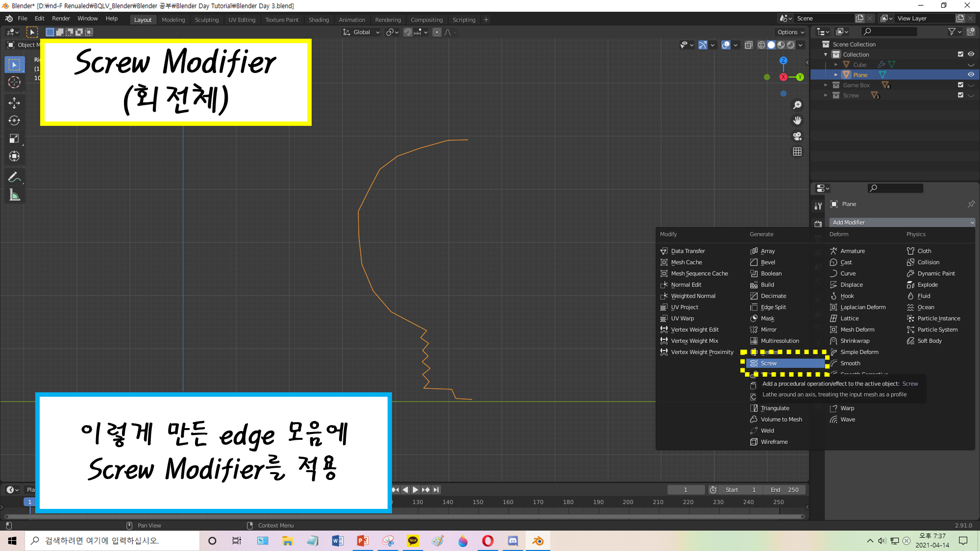Viewport: 980px width, 551px height.
Task: Click the camera view icon
Action: (x=797, y=136)
